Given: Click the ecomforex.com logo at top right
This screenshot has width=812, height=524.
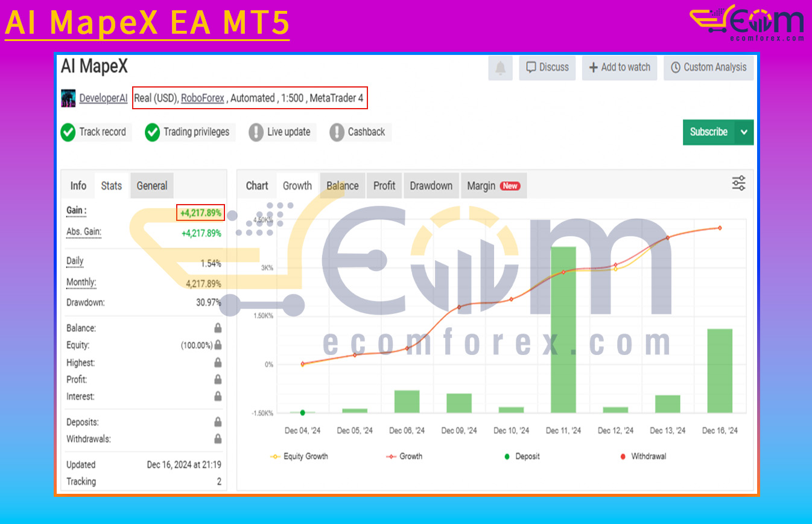Looking at the screenshot, I should point(747,23).
